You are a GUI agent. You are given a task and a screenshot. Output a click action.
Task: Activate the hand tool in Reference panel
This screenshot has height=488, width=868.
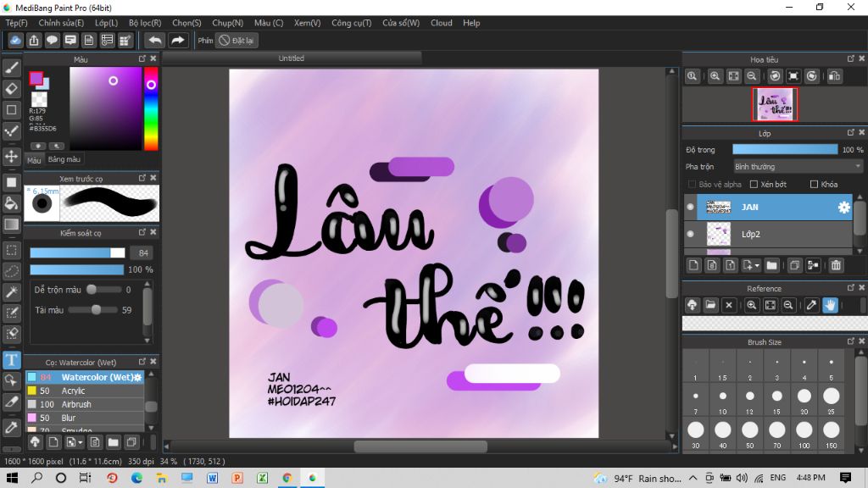coord(830,305)
